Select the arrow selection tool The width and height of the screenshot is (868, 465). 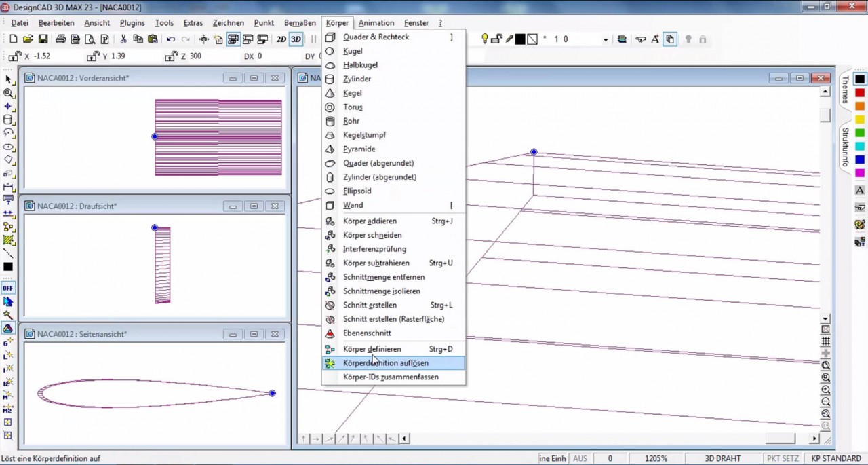7,80
